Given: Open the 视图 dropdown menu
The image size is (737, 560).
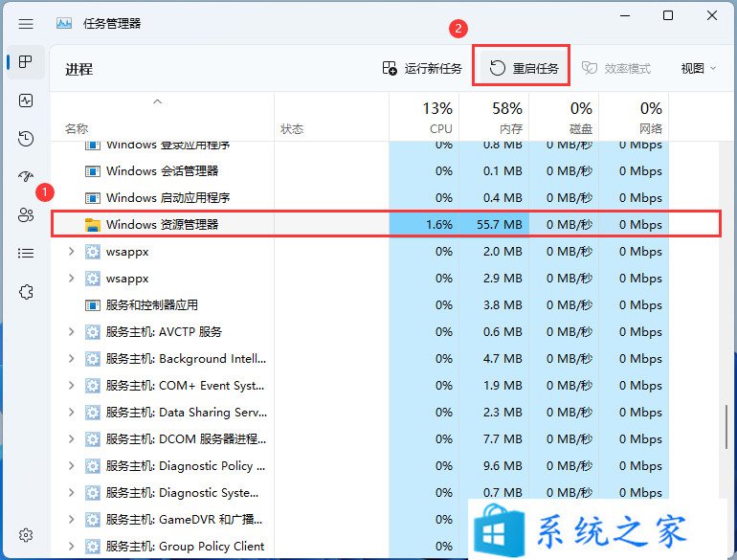Looking at the screenshot, I should (x=699, y=69).
